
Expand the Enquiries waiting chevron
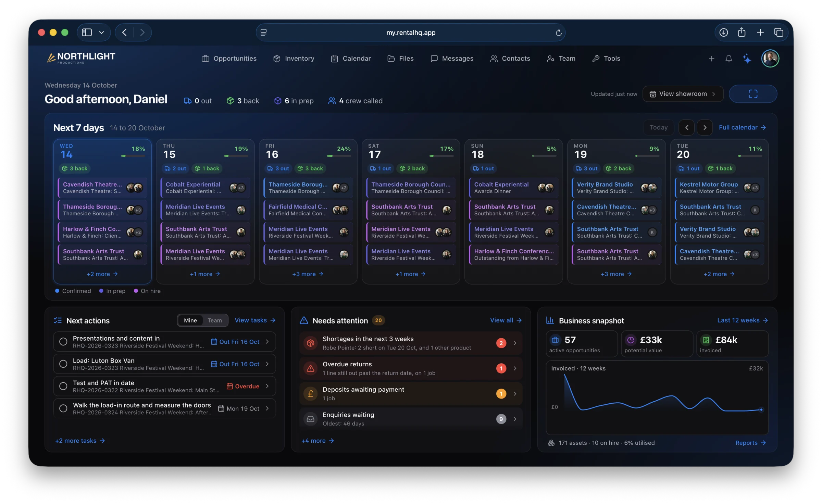[x=515, y=419]
